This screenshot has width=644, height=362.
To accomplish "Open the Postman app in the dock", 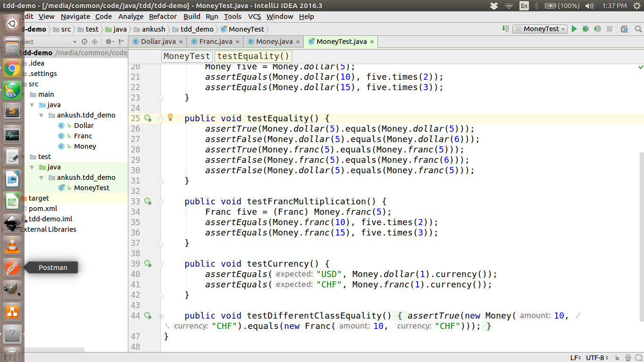I will 12,268.
